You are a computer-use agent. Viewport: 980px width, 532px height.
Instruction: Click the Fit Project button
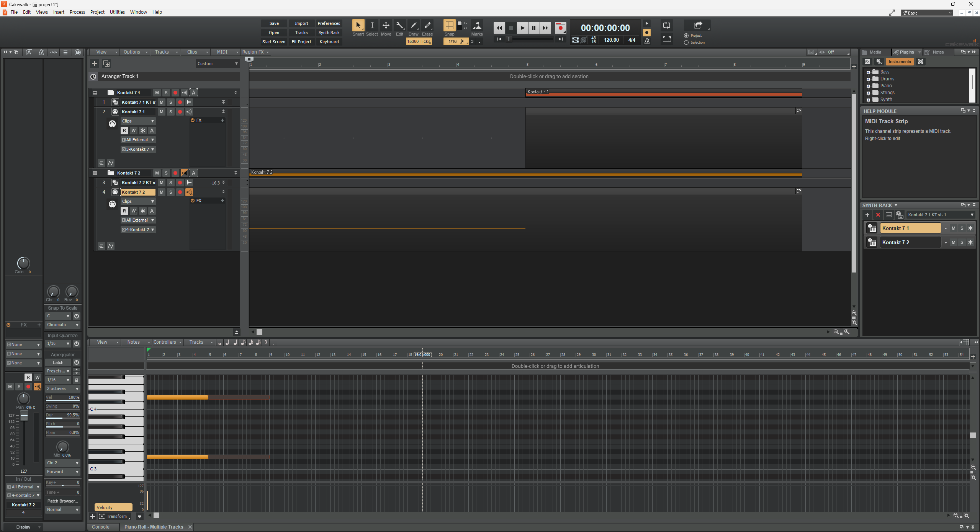301,41
